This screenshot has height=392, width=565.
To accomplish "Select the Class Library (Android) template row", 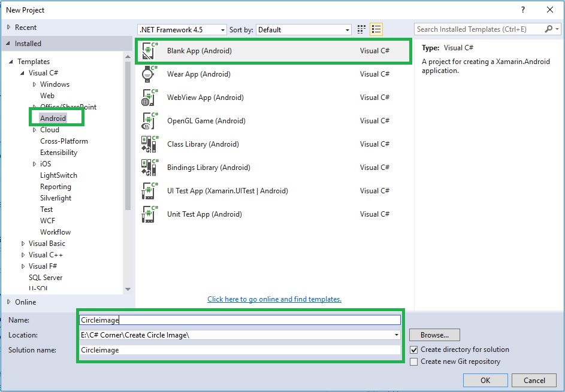I will pos(273,144).
